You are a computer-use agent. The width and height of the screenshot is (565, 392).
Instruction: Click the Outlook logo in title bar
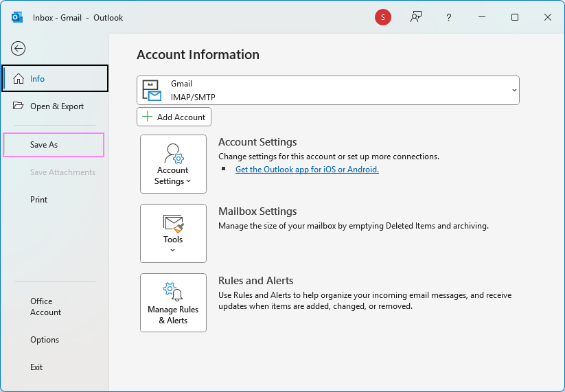pyautogui.click(x=17, y=17)
